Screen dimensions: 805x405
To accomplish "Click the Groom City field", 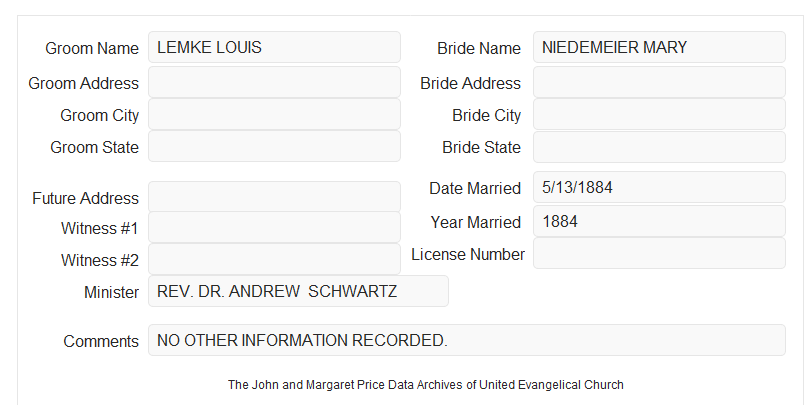I will [274, 114].
